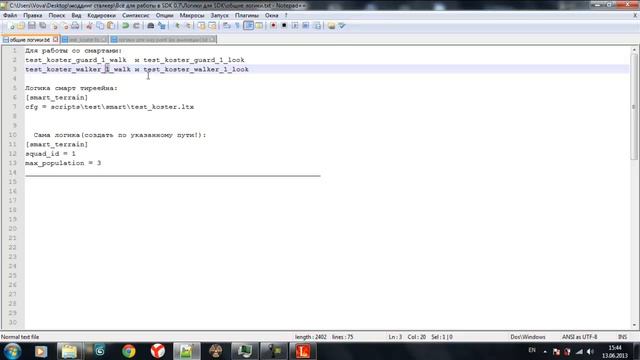This screenshot has width=640, height=360.
Task: Toggle INS mode in status bar
Action: (x=622, y=337)
